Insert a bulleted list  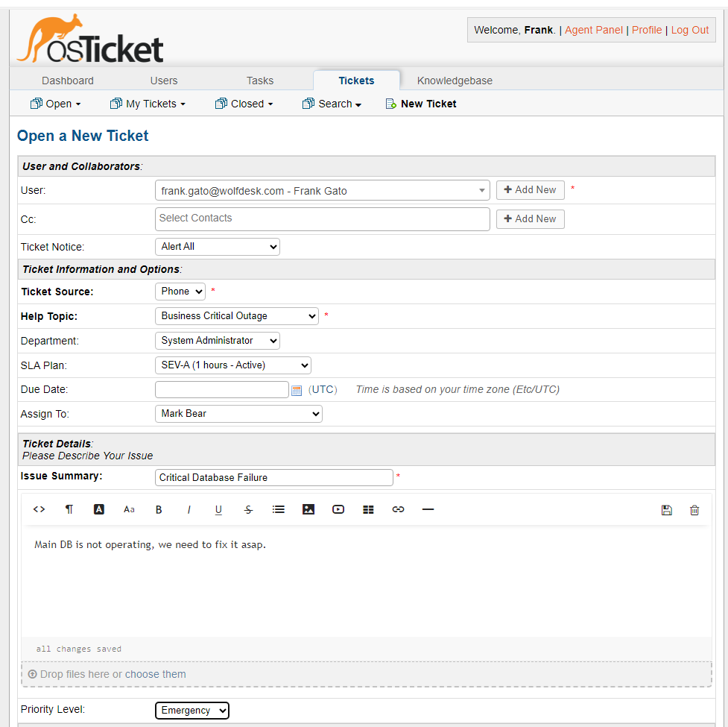[x=278, y=509]
